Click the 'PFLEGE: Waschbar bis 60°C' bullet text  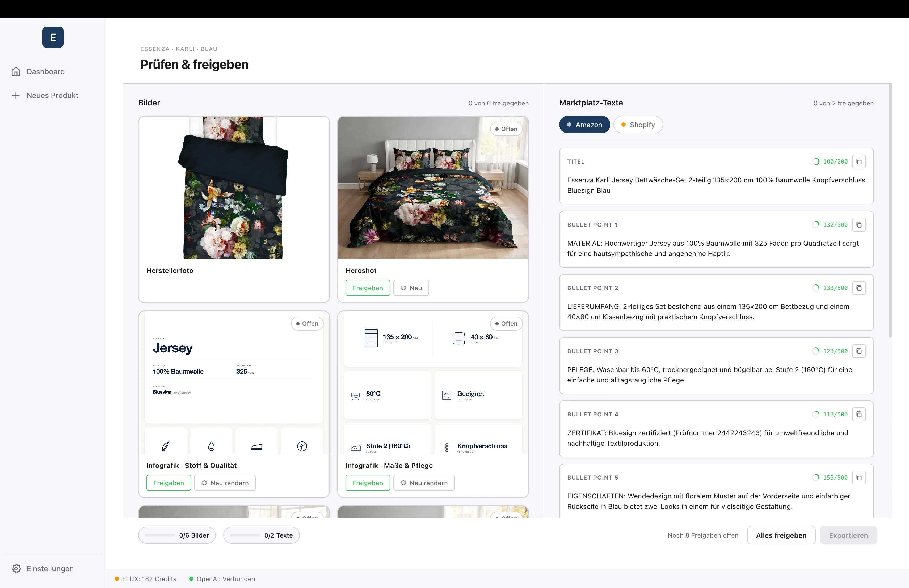pos(710,375)
